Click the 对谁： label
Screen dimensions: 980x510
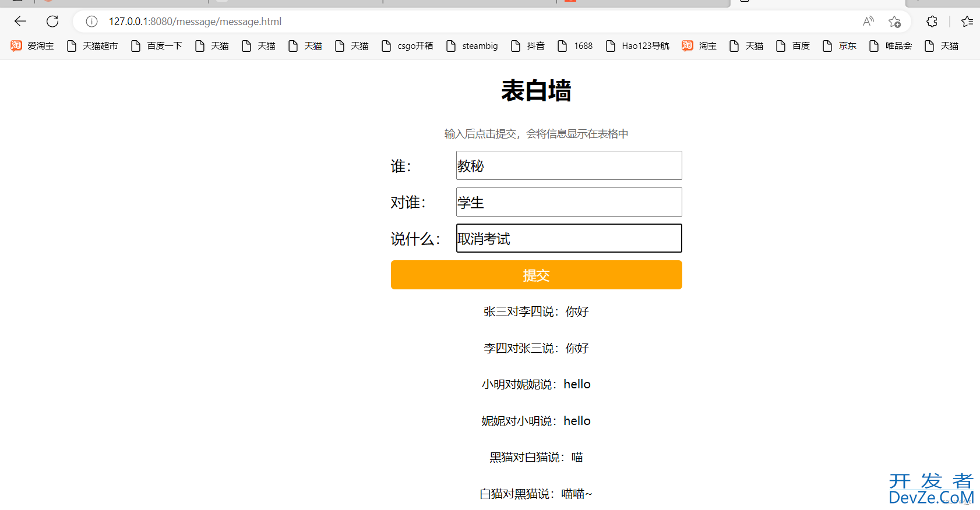408,202
